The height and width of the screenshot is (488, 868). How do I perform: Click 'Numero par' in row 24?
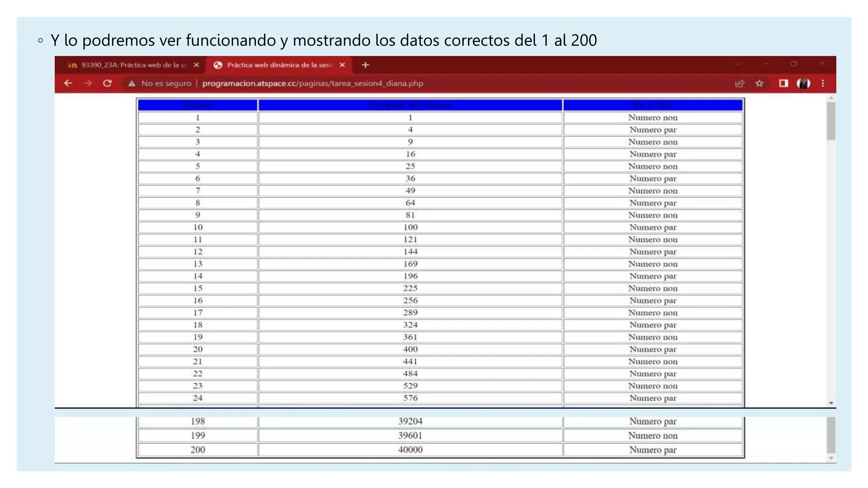coord(653,398)
